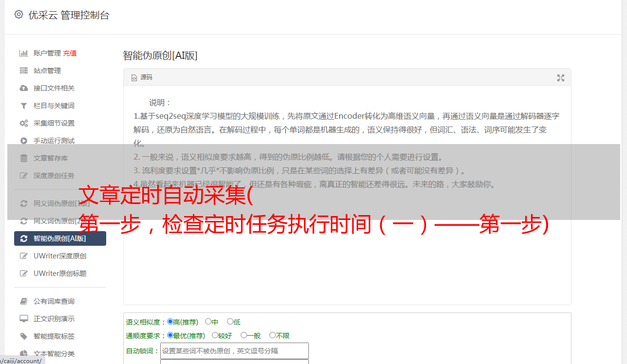The image size is (627, 364).
Task: Click the 自动锁词 input field
Action: coord(234,351)
